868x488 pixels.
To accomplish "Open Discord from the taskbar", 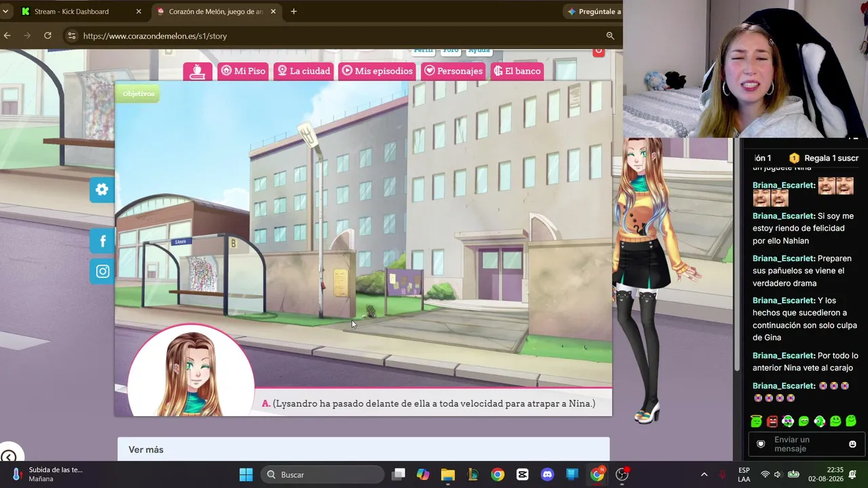I will tap(547, 474).
